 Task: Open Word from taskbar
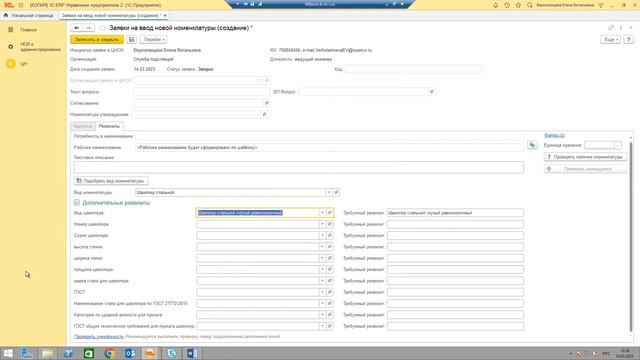point(192,353)
